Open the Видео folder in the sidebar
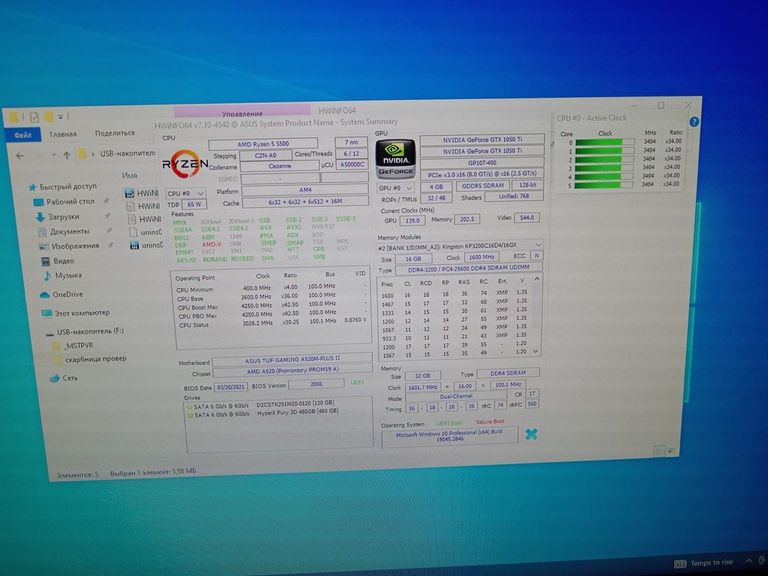 click(x=58, y=261)
